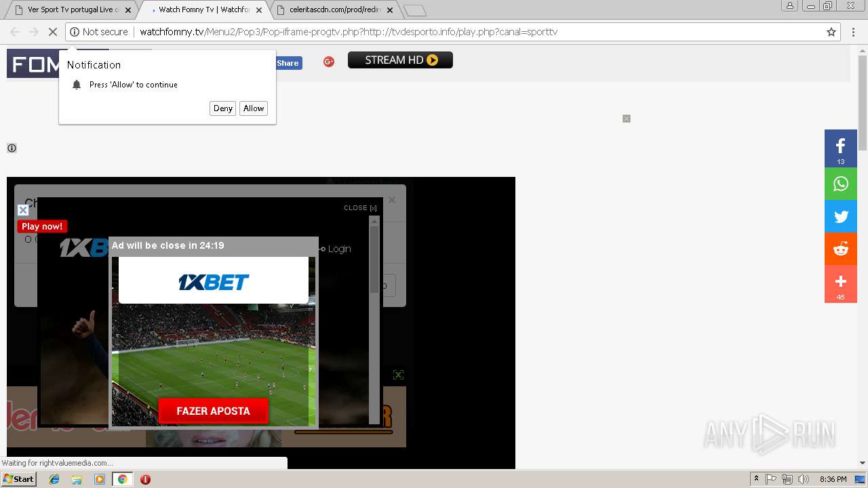Click FAZER APOSTA in the 1XBET ad
Image resolution: width=868 pixels, height=488 pixels.
coord(214,411)
